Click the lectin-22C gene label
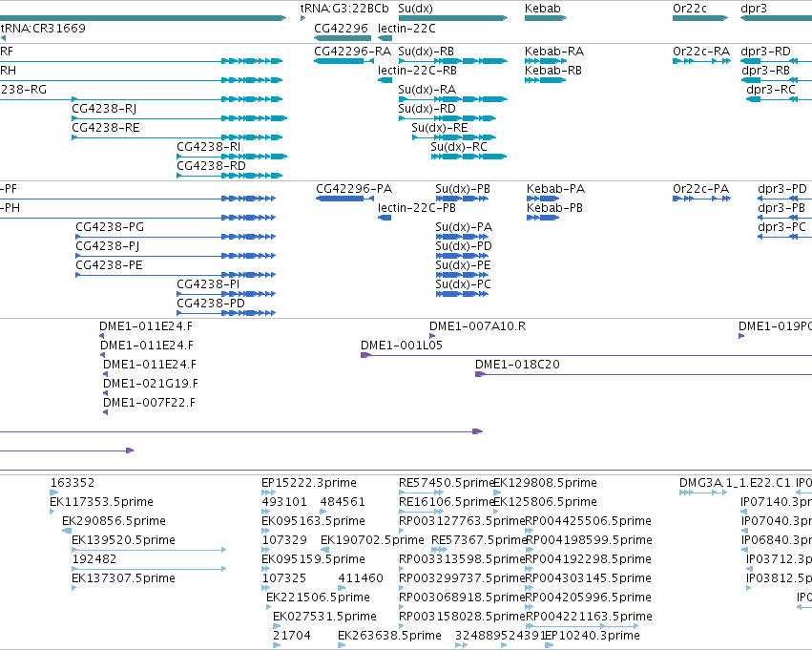Image resolution: width=812 pixels, height=650 pixels. (406, 28)
